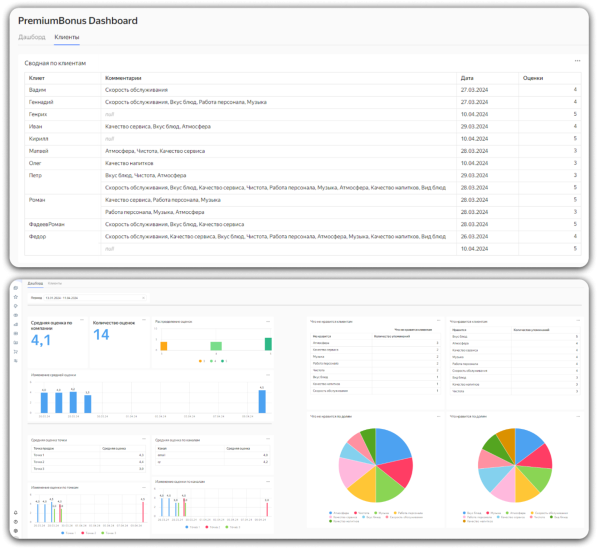
Task: Toggle Чистота legend item under left pie chart
Action: [361, 513]
